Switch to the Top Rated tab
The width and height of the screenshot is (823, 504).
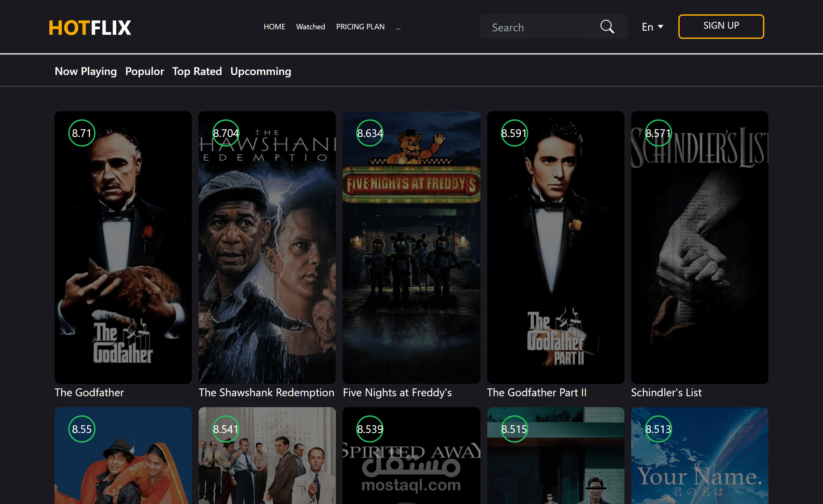(x=197, y=71)
